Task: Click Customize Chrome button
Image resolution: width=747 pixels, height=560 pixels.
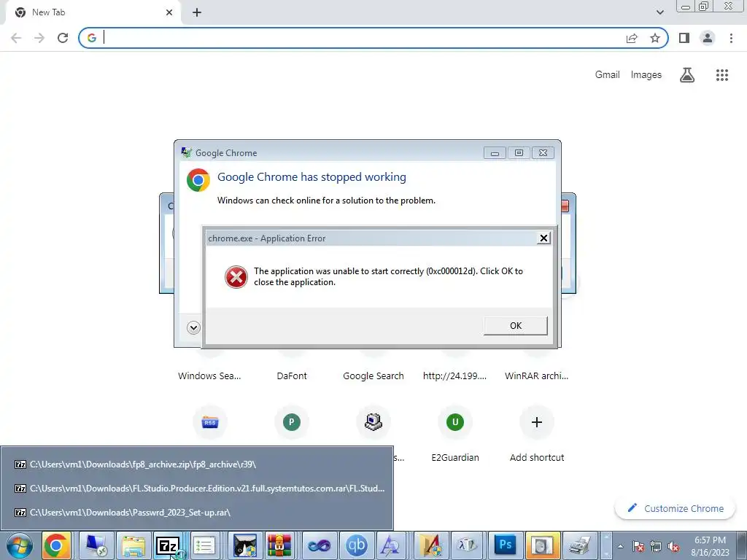Action: pyautogui.click(x=676, y=508)
